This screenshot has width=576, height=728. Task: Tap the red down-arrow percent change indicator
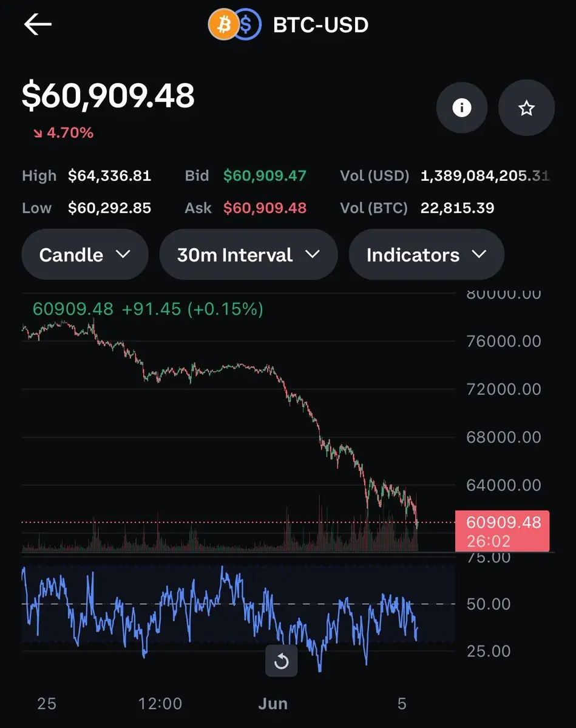[63, 132]
